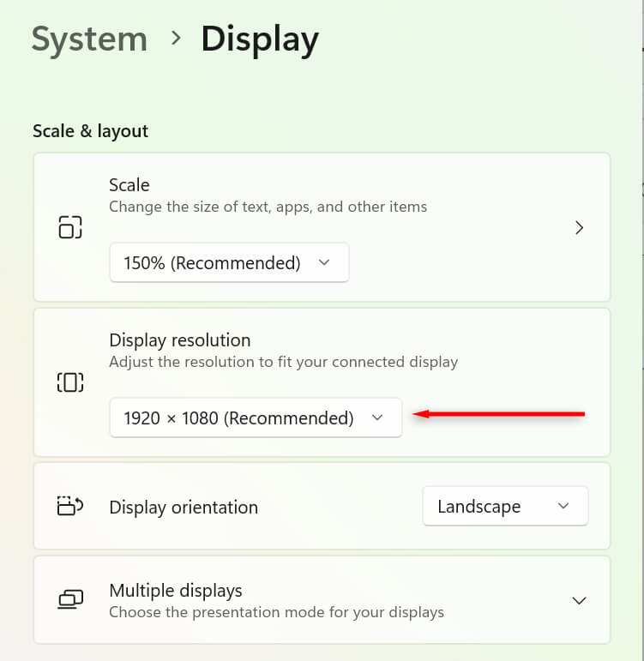Click the Display orientation label text

tap(184, 507)
